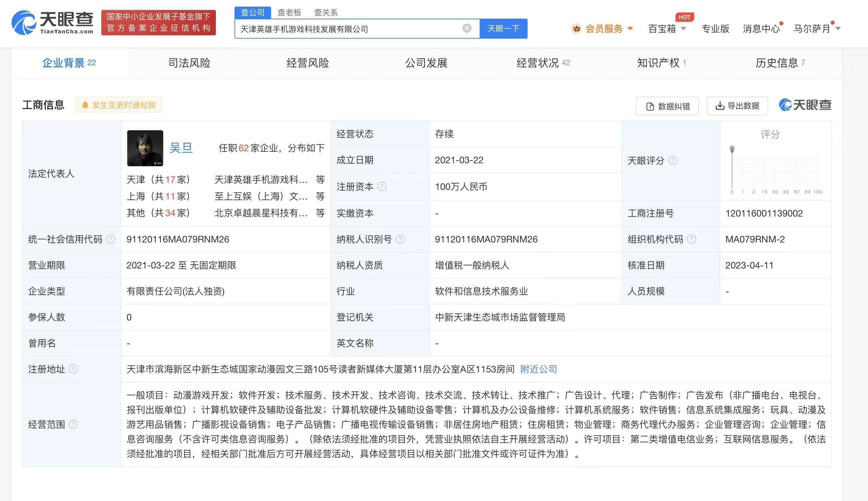Viewport: 868px width, 501px height.
Task: Click the 发生变更时通知我 bell button
Action: click(119, 105)
